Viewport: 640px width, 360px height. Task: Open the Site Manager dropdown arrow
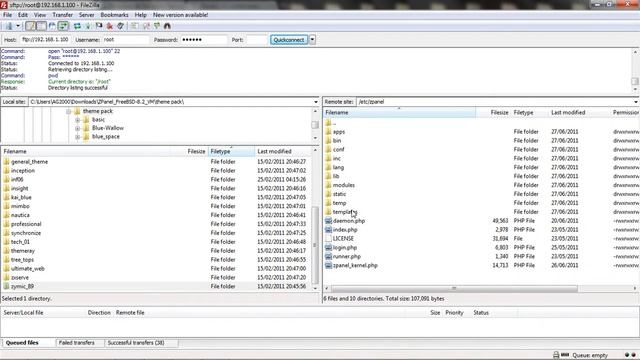pyautogui.click(x=18, y=26)
